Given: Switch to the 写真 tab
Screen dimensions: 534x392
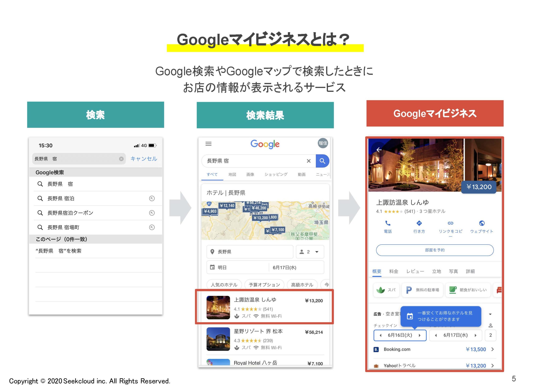Looking at the screenshot, I should click(453, 271).
